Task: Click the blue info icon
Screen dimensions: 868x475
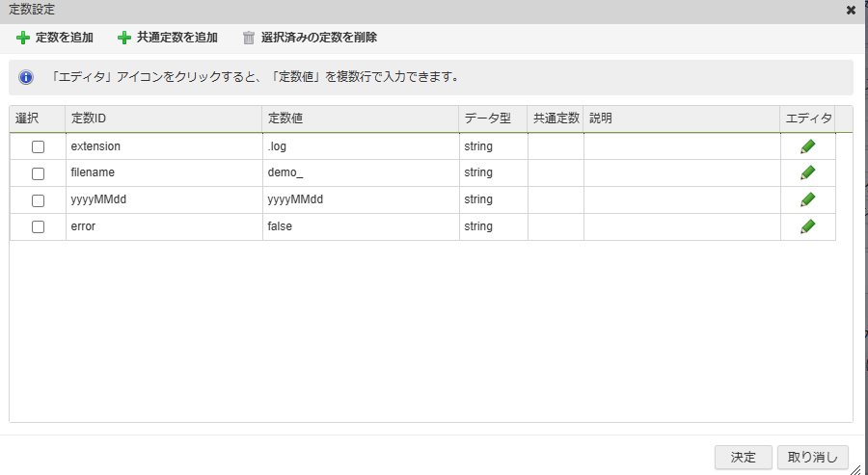Action: [x=27, y=77]
